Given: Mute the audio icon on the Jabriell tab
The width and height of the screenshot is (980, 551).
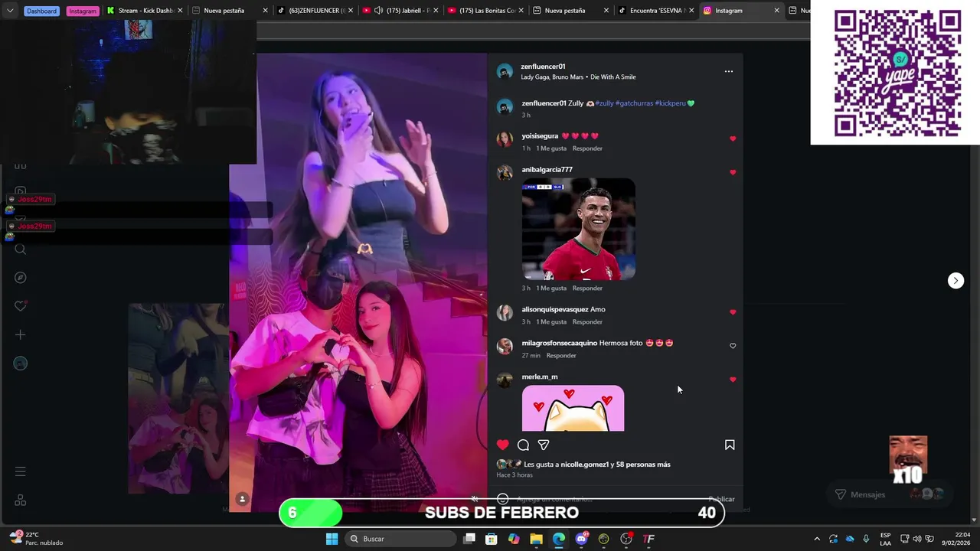Looking at the screenshot, I should [x=378, y=11].
